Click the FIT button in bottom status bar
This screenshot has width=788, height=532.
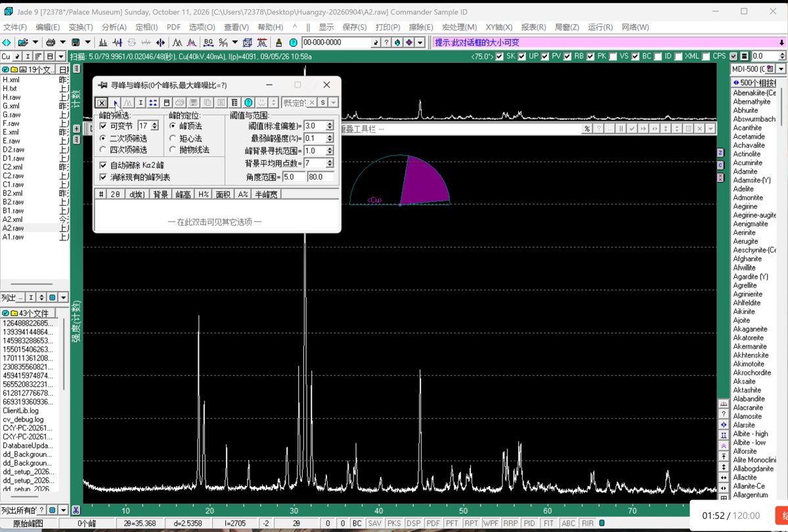tap(548, 523)
